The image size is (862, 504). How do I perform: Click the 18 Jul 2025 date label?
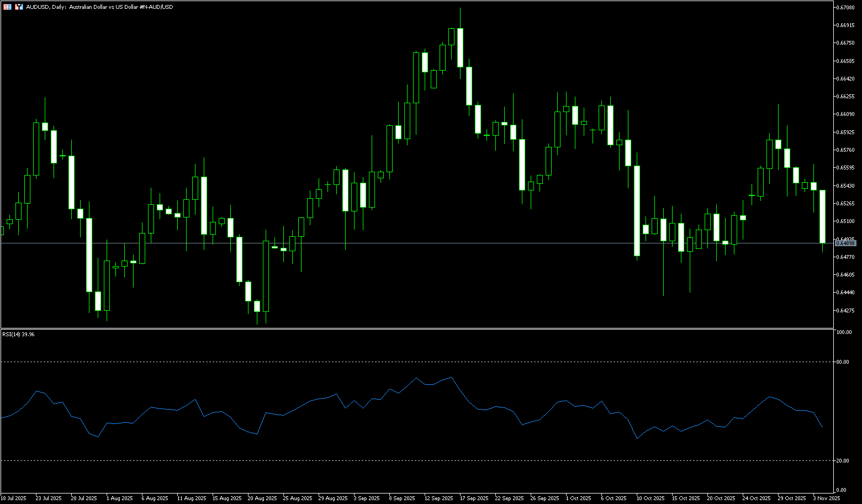click(13, 498)
